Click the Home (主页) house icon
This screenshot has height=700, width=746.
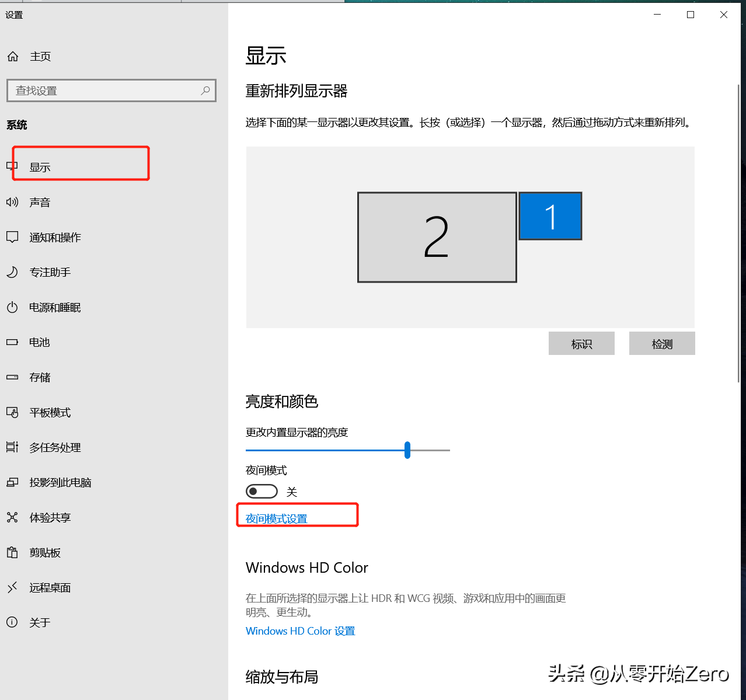12,57
